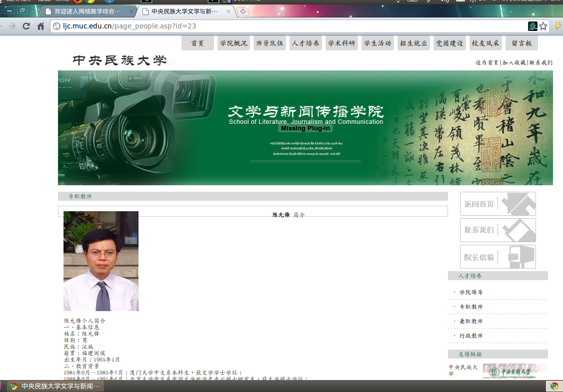563x392 pixels.
Task: Open the 师资队伍 menu item
Action: 269,43
